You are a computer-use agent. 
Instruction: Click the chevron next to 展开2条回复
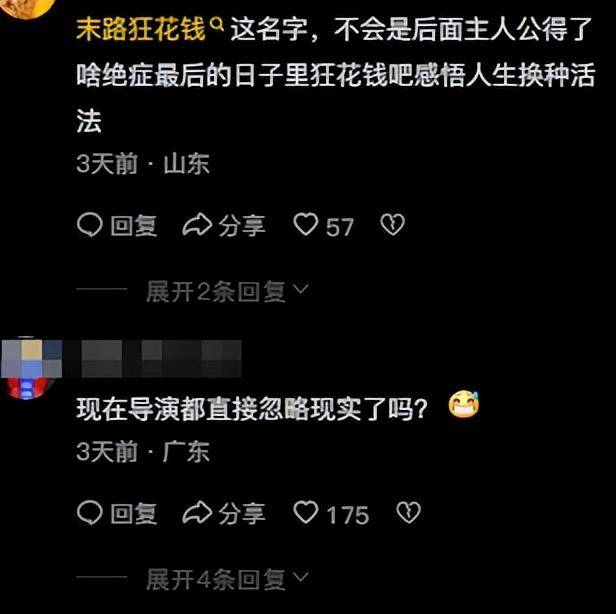[301, 290]
